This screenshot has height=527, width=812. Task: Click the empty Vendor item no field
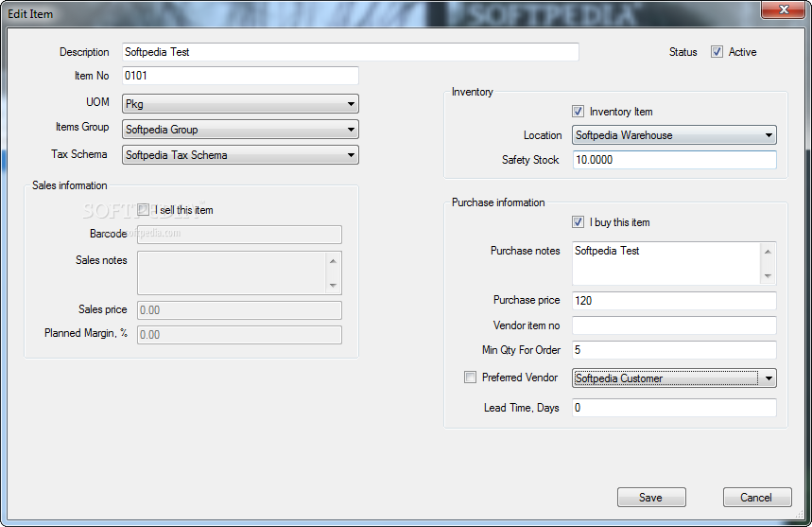[x=674, y=325]
